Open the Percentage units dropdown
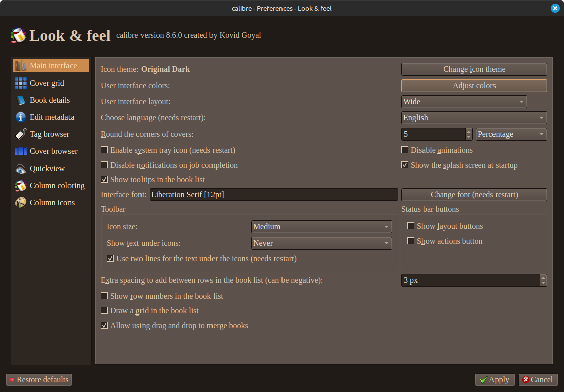Image resolution: width=564 pixels, height=392 pixels. tap(511, 134)
